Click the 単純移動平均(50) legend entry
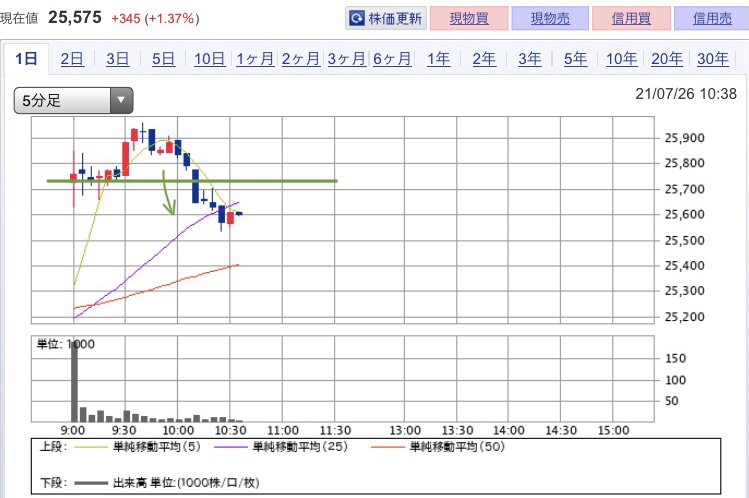 438,447
